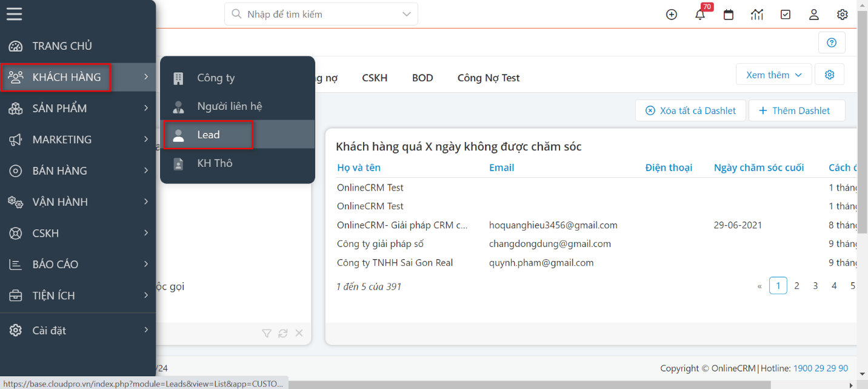Open the settings gear in top bar
The width and height of the screenshot is (868, 389).
tap(843, 14)
